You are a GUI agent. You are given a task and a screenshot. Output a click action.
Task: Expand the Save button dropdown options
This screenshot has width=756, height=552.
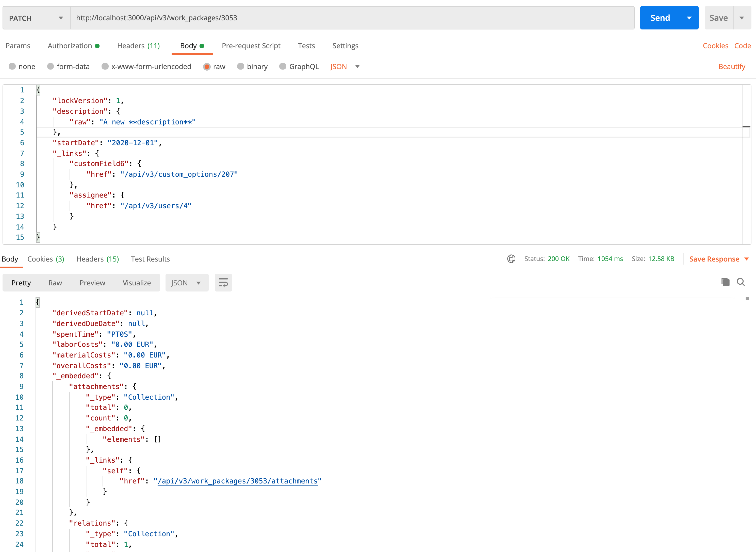741,18
